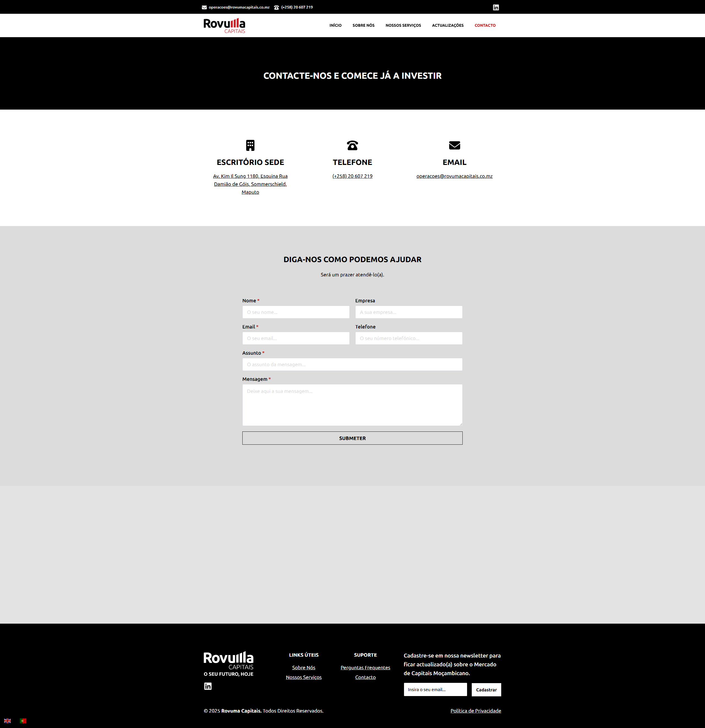The height and width of the screenshot is (728, 705).
Task: Click the CONTACTE-NOS E COMECE JÁ A INVESTIR title
Action: pyautogui.click(x=352, y=76)
